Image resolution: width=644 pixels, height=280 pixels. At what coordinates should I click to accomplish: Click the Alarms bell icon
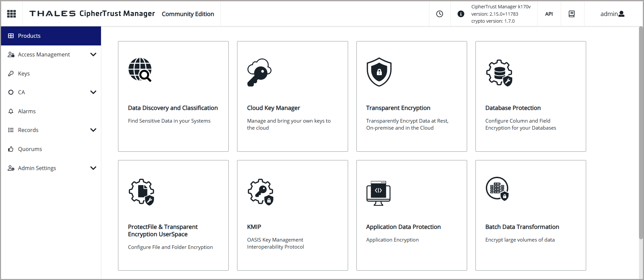[11, 111]
